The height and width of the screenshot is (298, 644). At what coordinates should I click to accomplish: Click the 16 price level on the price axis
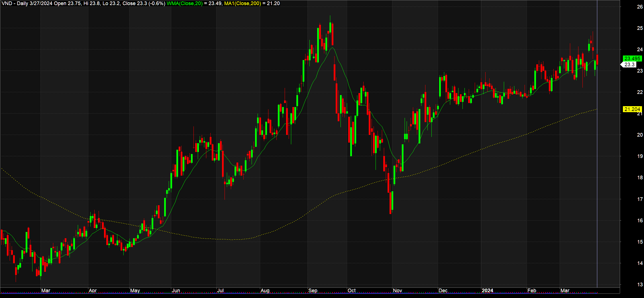coord(640,220)
